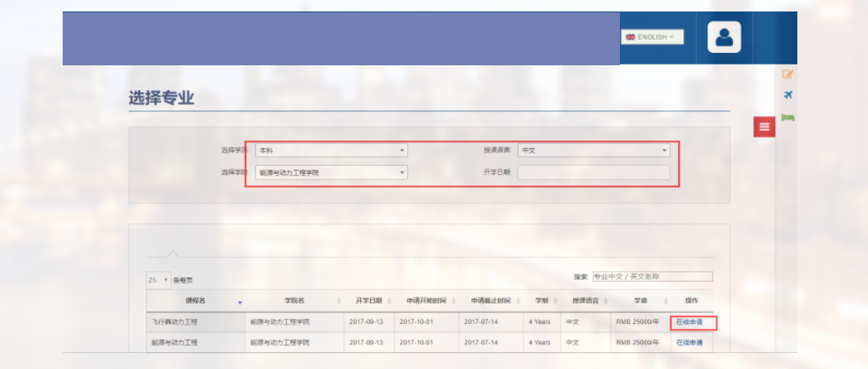The width and height of the screenshot is (868, 369).
Task: Click the 开学日期 date input field
Action: 593,172
